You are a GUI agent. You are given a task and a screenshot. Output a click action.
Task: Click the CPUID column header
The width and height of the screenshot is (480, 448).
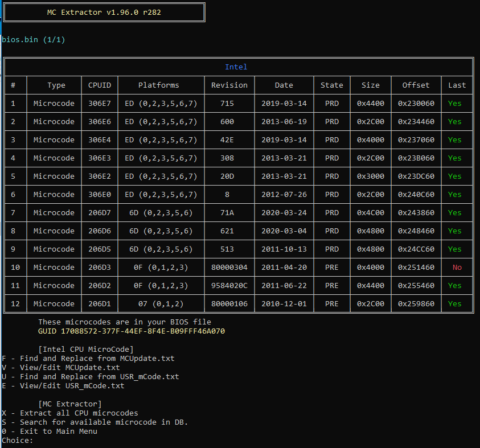click(x=99, y=85)
